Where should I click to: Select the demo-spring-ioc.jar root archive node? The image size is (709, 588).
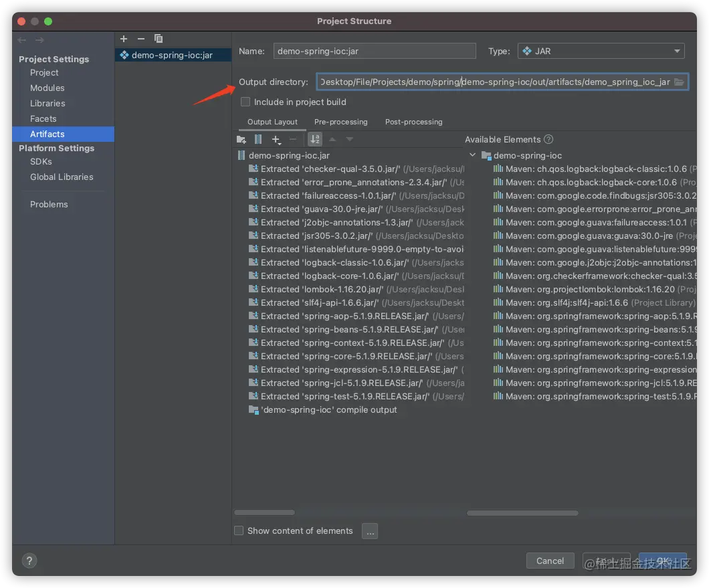(284, 156)
